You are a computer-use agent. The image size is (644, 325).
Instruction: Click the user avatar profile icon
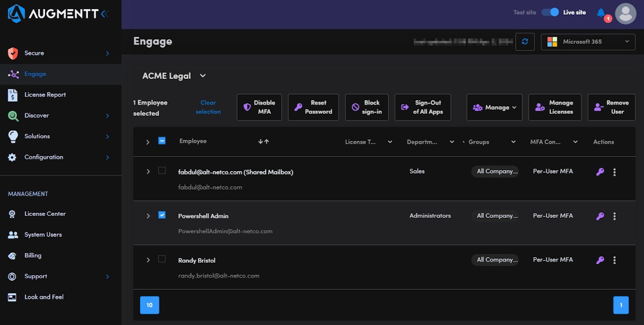tap(625, 14)
